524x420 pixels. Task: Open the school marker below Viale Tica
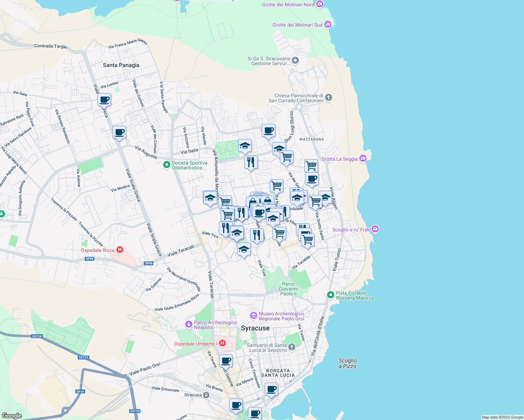tap(244, 250)
